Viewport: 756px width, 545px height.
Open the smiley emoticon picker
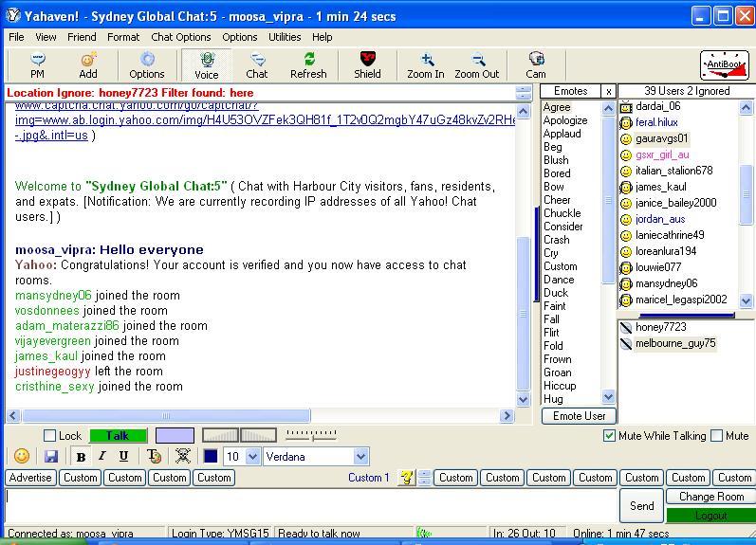pos(22,456)
